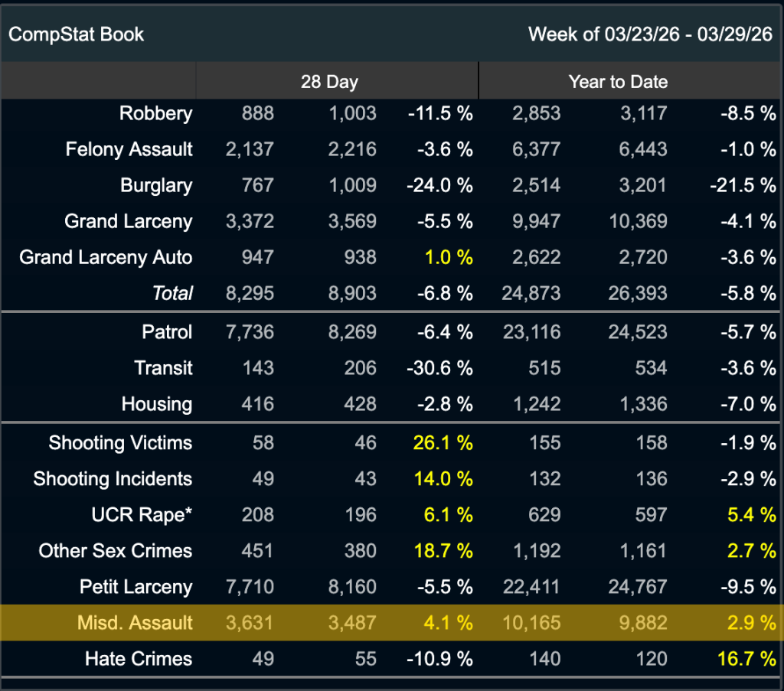
Task: Click the Robbery row label
Action: (155, 113)
